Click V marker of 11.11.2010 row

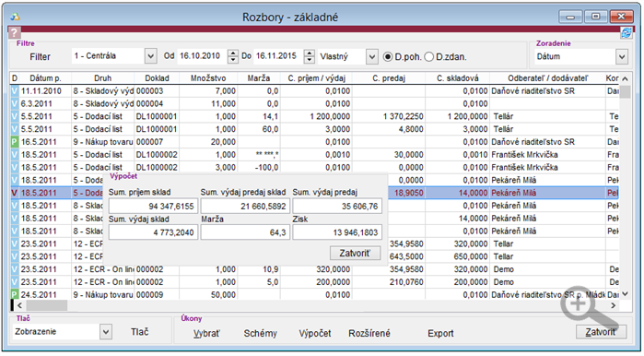tap(15, 91)
